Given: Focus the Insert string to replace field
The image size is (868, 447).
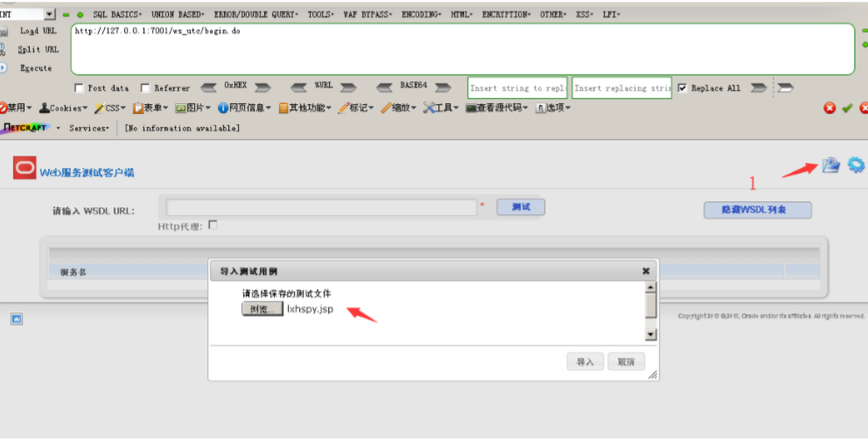Looking at the screenshot, I should coord(518,88).
